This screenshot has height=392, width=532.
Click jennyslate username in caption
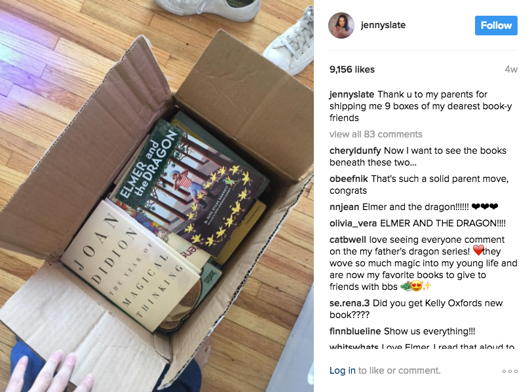(351, 94)
